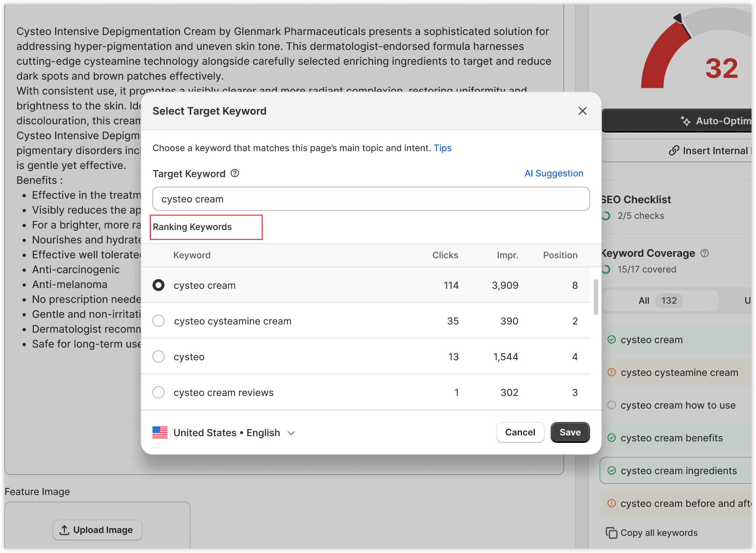Open the Tips link
Screen dimensions: 756x553
click(442, 148)
